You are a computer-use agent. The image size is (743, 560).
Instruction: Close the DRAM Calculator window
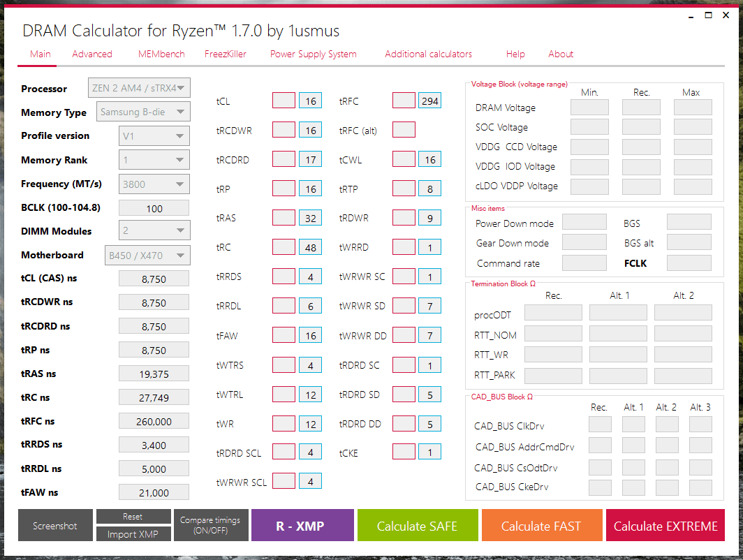tap(726, 15)
